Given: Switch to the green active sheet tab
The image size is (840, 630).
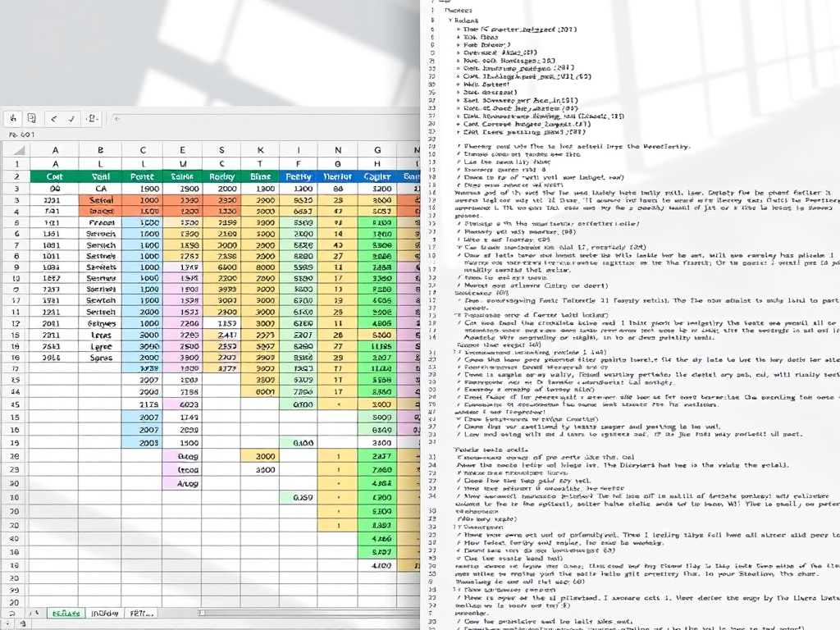Looking at the screenshot, I should (x=65, y=613).
